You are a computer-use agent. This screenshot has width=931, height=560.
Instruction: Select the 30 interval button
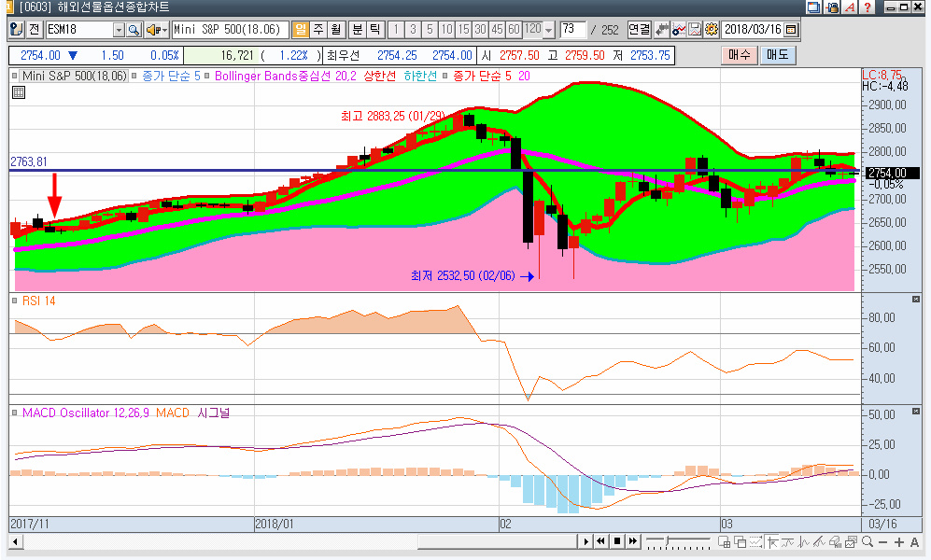pos(480,29)
